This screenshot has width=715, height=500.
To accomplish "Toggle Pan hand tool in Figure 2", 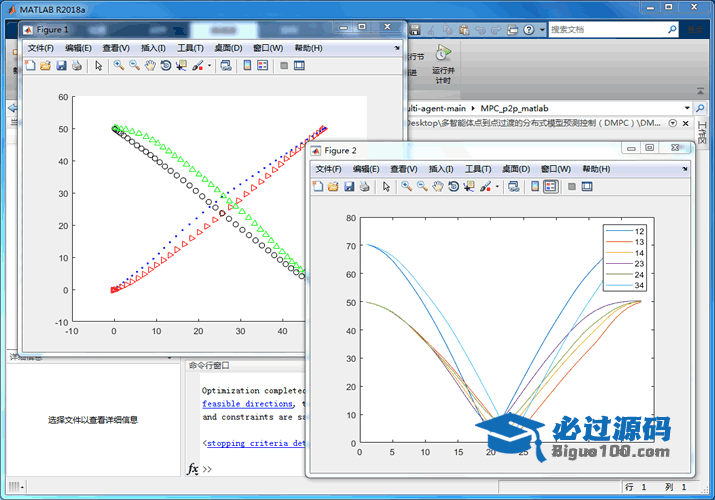I will point(438,186).
